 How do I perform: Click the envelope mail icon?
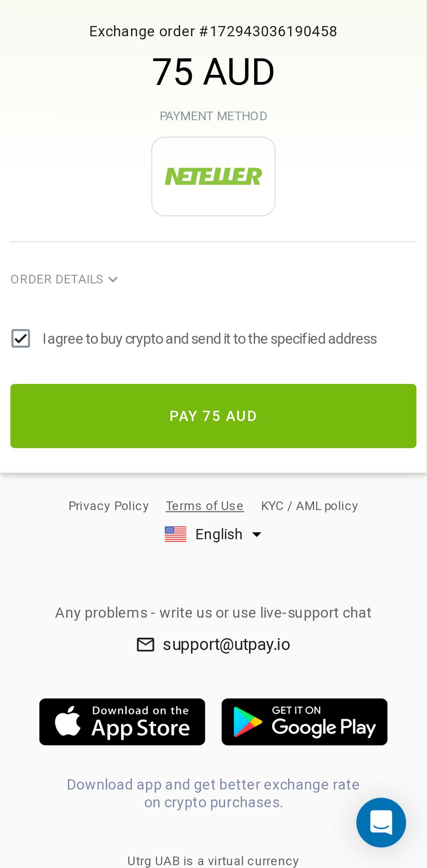145,644
